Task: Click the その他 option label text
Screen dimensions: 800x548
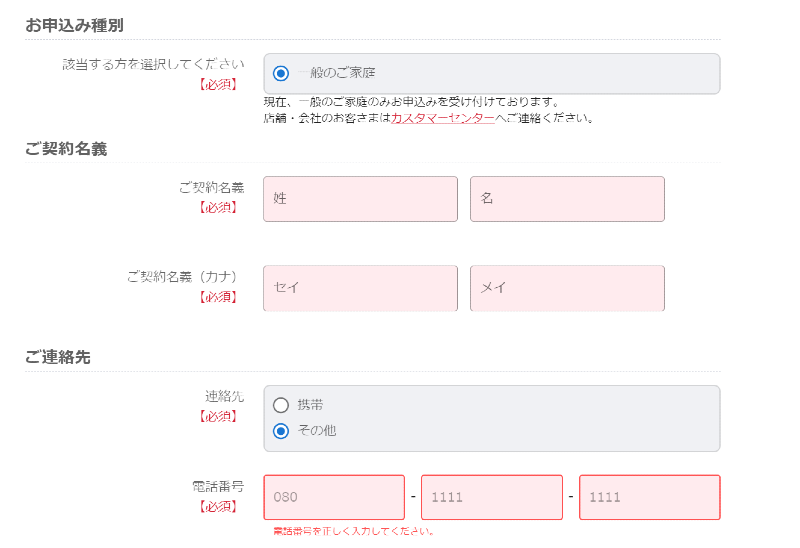Action: (x=316, y=431)
